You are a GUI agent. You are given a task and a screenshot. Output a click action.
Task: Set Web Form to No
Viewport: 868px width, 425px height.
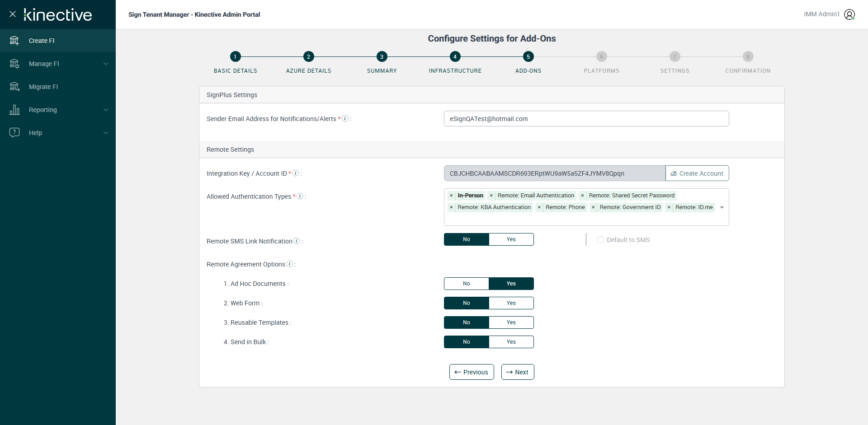click(x=467, y=303)
